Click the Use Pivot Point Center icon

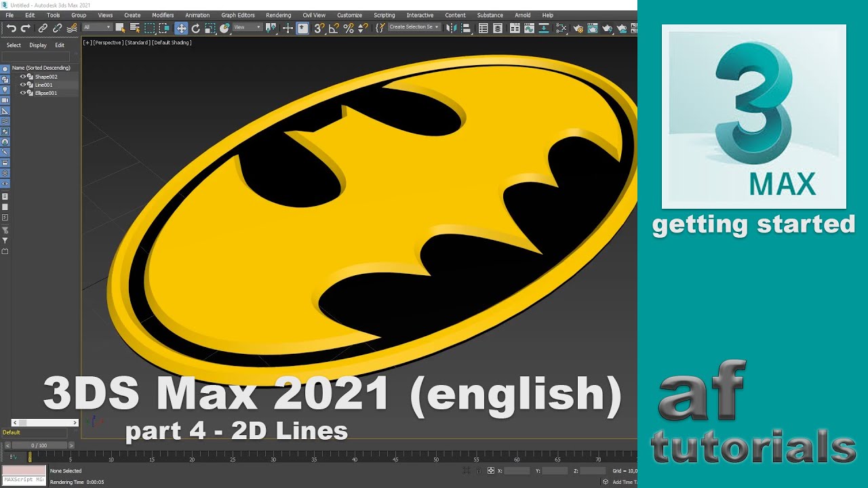click(271, 28)
